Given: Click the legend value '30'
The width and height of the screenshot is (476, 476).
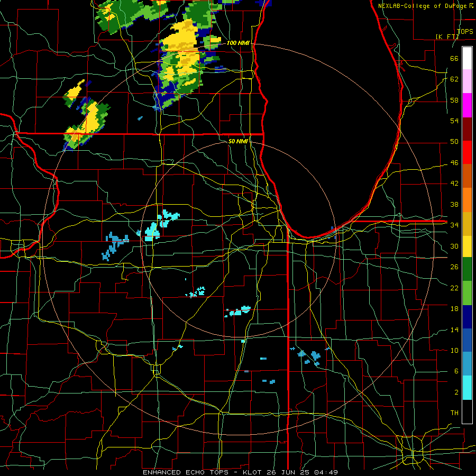Looking at the screenshot, I should pos(454,246).
